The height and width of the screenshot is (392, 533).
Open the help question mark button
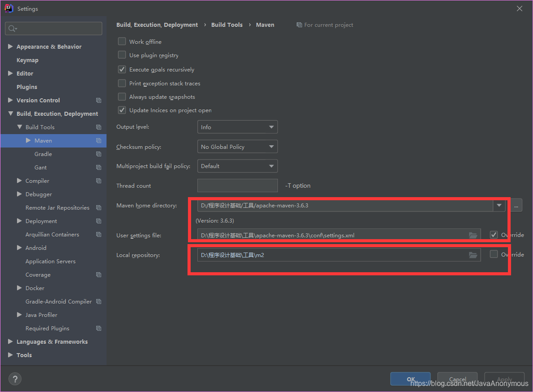(15, 379)
